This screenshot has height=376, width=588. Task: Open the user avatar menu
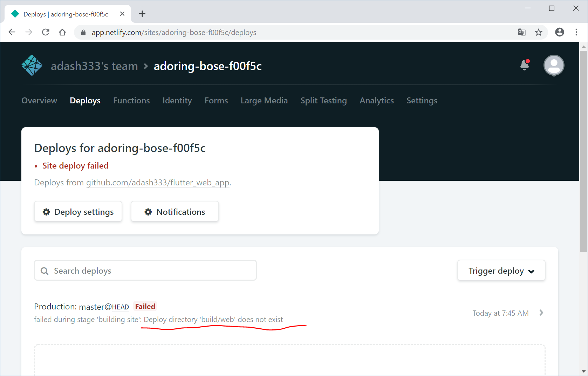(554, 66)
